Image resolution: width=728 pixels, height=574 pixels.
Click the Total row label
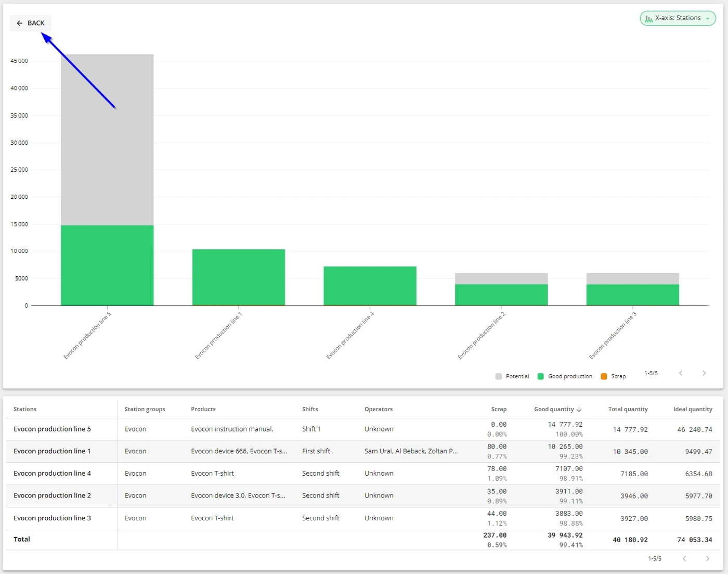click(22, 539)
